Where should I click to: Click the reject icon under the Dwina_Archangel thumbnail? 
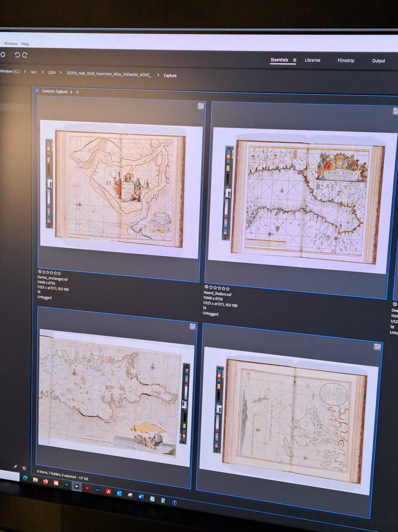pos(40,272)
